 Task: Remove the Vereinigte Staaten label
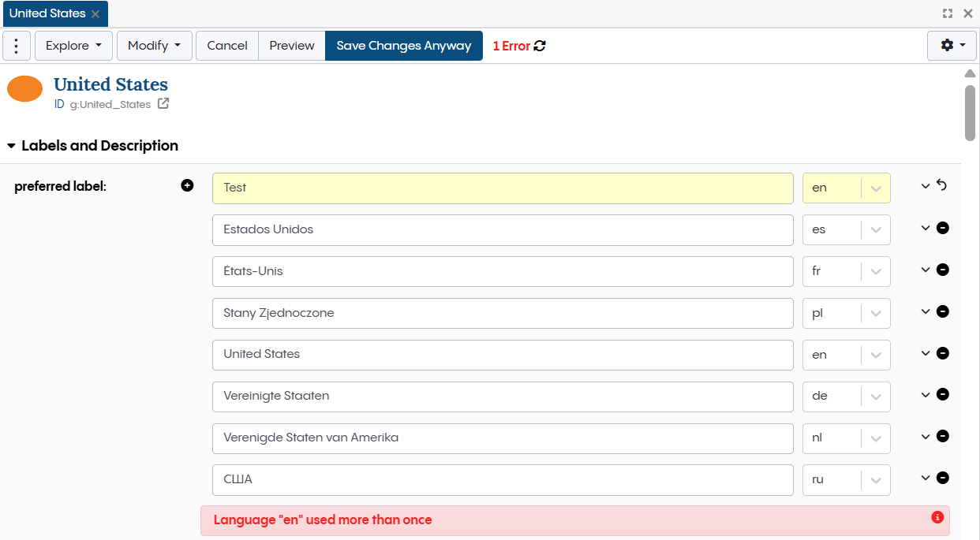click(942, 394)
